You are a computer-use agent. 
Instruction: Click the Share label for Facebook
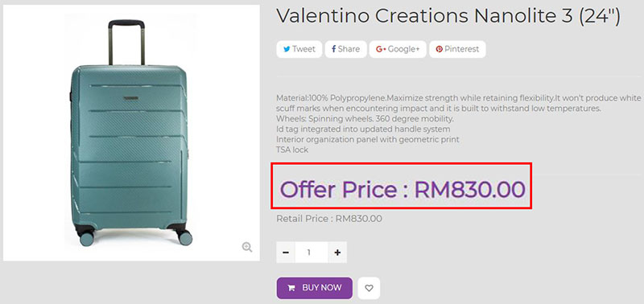349,49
